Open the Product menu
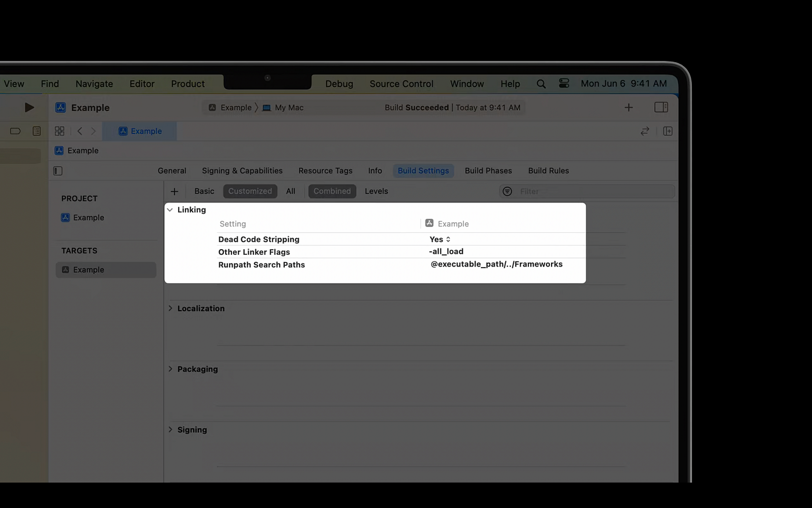The image size is (812, 508). pos(188,84)
